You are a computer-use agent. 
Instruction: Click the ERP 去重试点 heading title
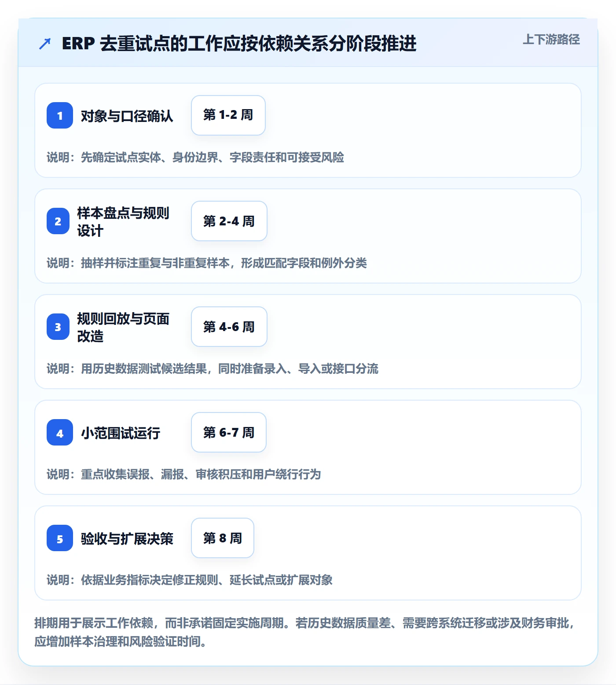pyautogui.click(x=239, y=44)
